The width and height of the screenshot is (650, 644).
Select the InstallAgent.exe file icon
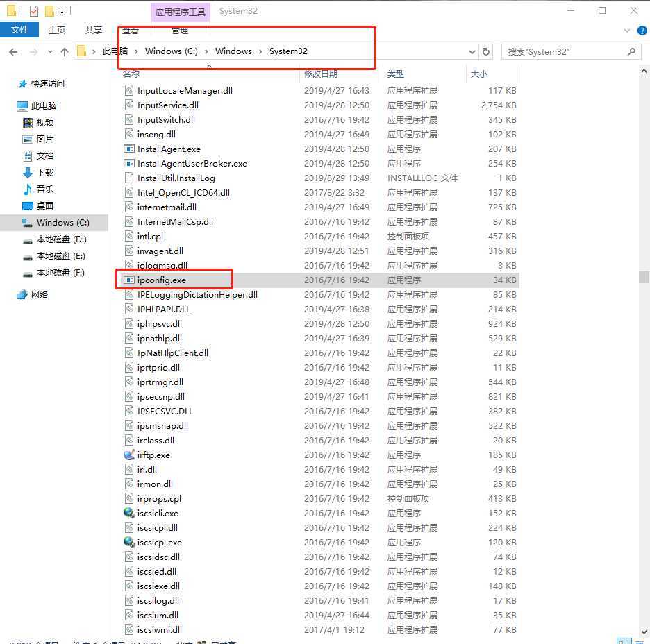pyautogui.click(x=129, y=149)
